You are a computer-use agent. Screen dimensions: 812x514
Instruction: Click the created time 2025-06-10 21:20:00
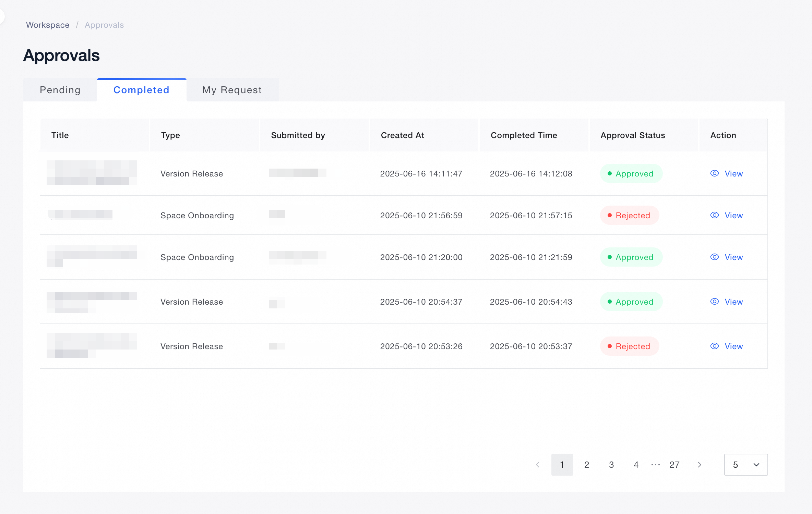(x=421, y=257)
